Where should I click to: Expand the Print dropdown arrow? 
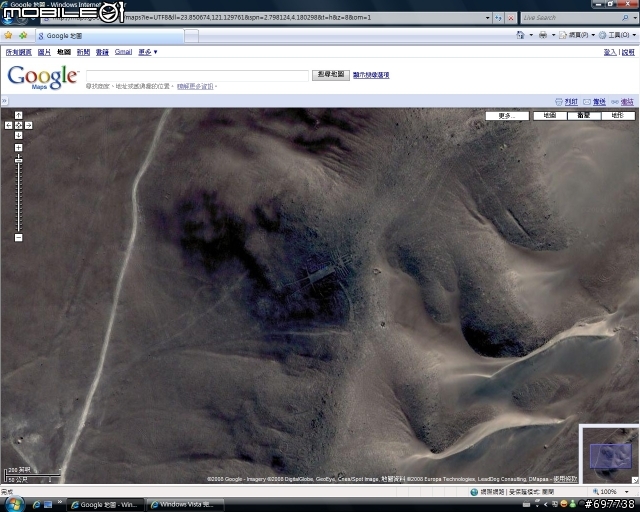(x=553, y=35)
